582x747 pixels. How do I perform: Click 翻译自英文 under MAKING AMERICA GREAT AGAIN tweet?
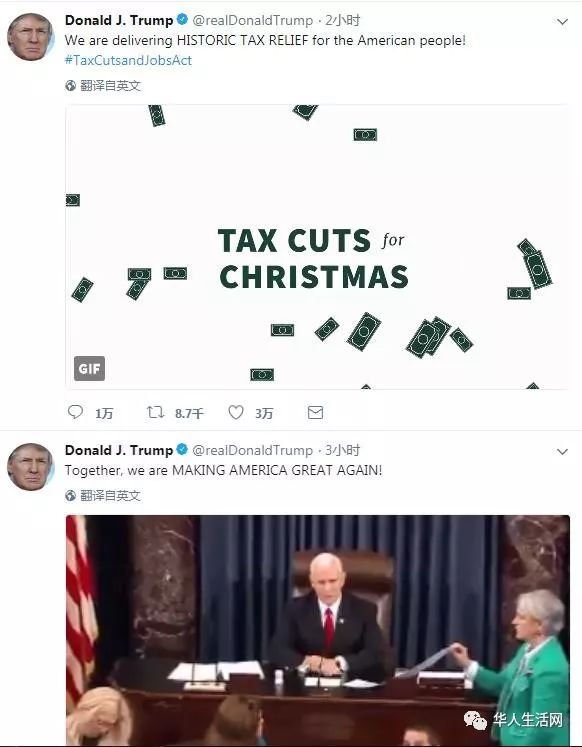[x=110, y=495]
